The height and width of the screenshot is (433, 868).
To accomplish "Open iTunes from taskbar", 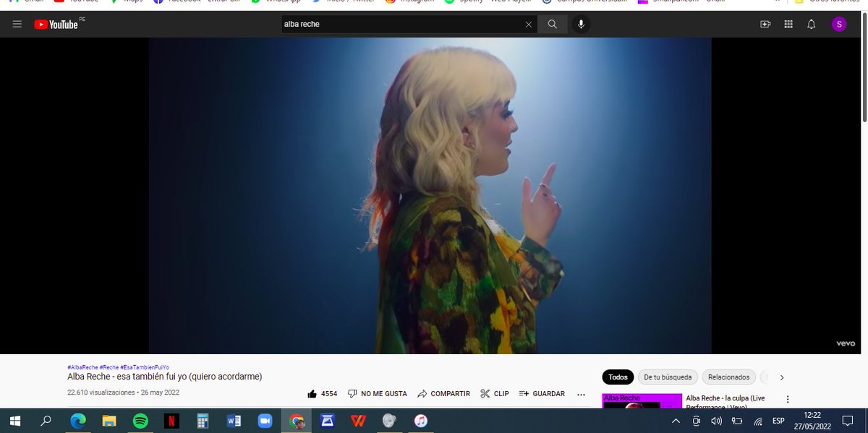I will 420,420.
